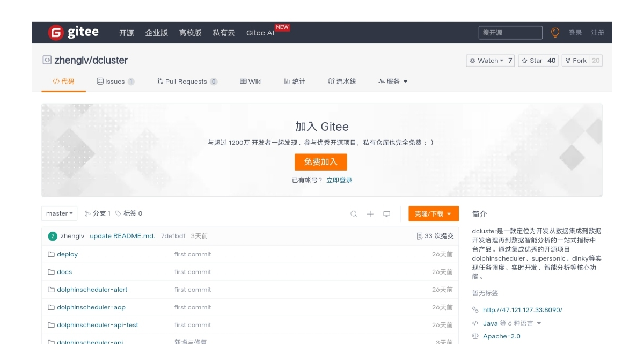Click the lightbulb icon in the header

(555, 33)
